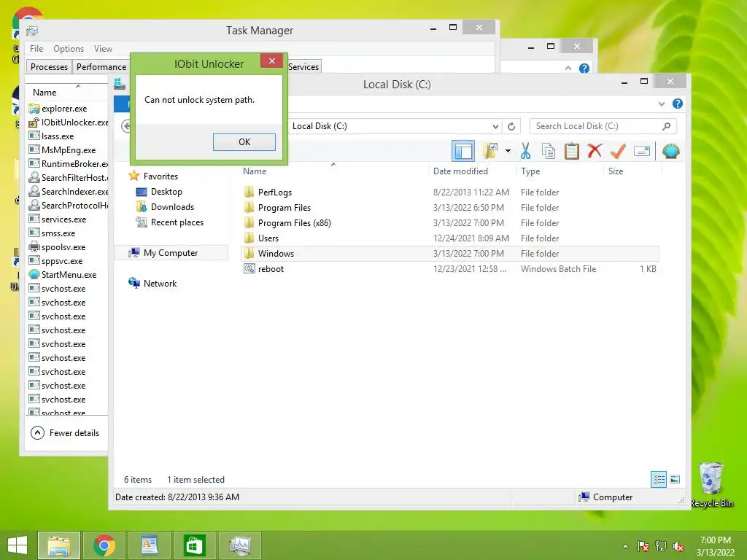Click the Task Manager taskbar icon
Viewport: 747px width, 560px height.
coord(239,545)
